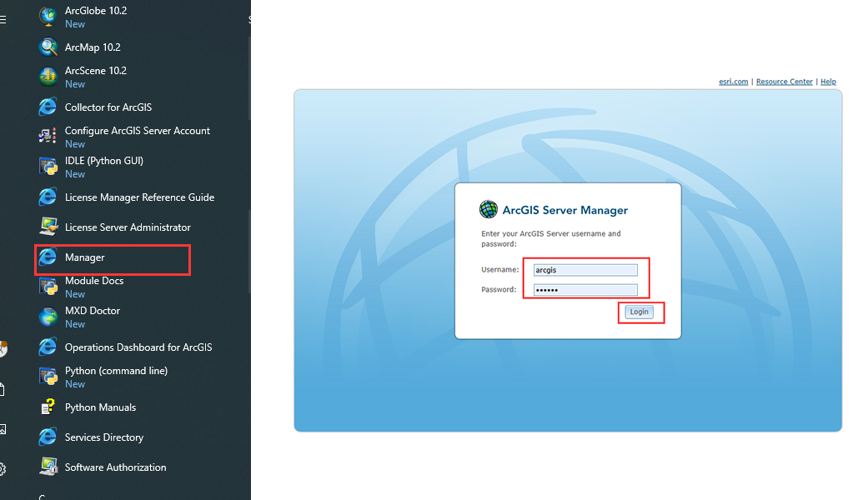
Task: Open Software Authorization icon
Action: (x=48, y=467)
